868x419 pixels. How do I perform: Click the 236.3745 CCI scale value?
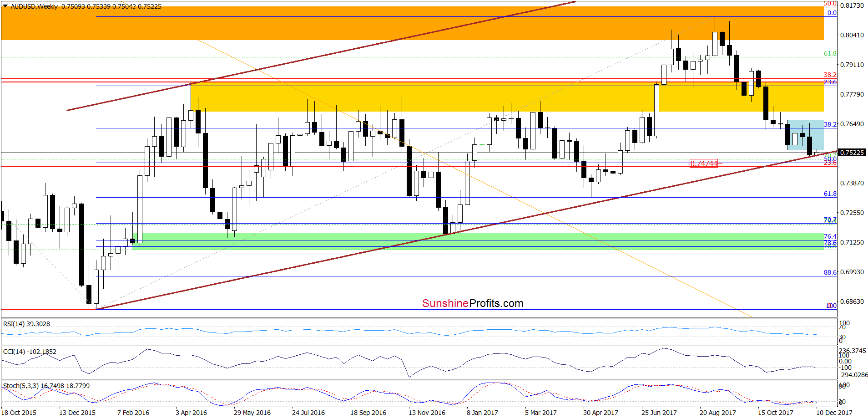click(x=853, y=351)
